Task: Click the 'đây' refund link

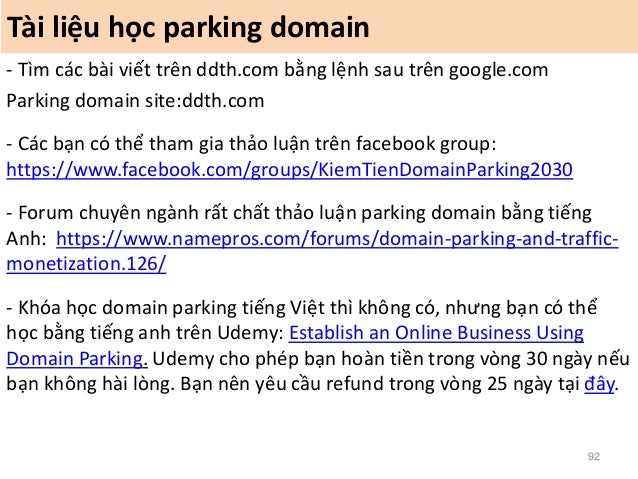Action: tap(599, 384)
